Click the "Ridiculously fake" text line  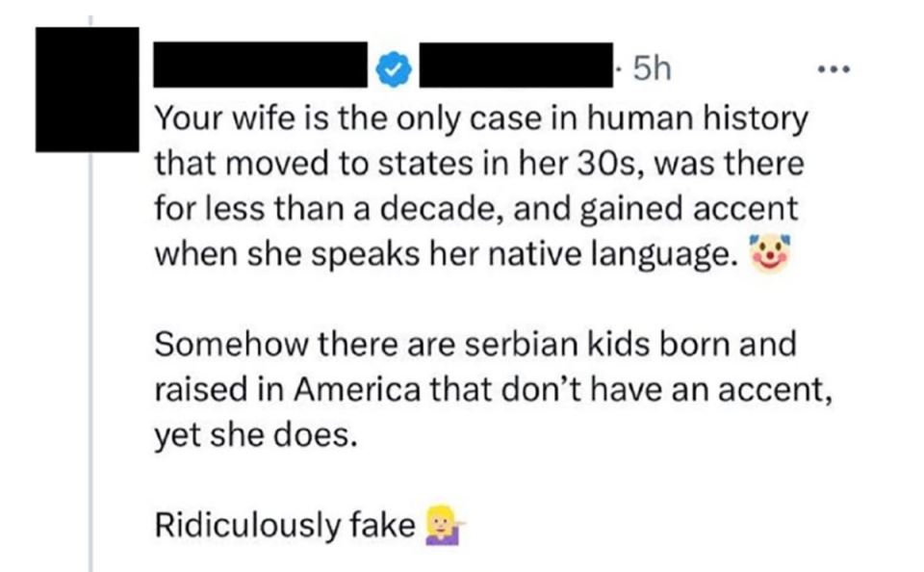pyautogui.click(x=285, y=525)
